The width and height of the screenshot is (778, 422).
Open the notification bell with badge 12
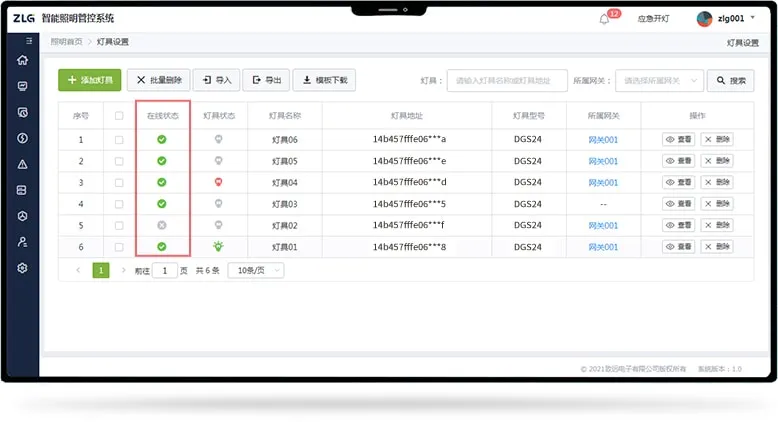[605, 19]
